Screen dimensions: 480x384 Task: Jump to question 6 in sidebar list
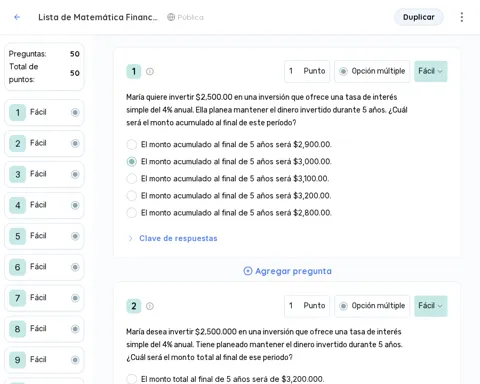pyautogui.click(x=44, y=267)
